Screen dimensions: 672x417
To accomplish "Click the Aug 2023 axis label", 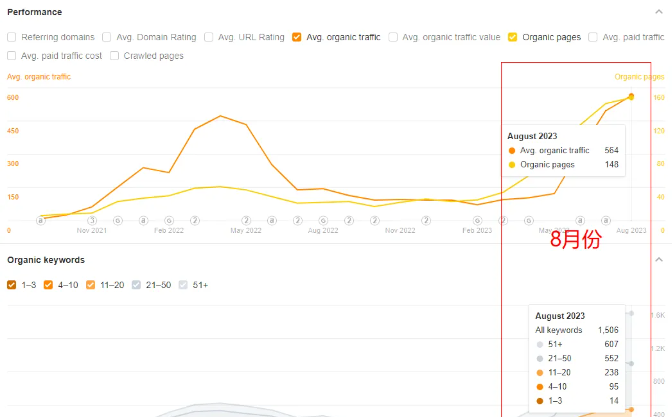I will point(631,231).
